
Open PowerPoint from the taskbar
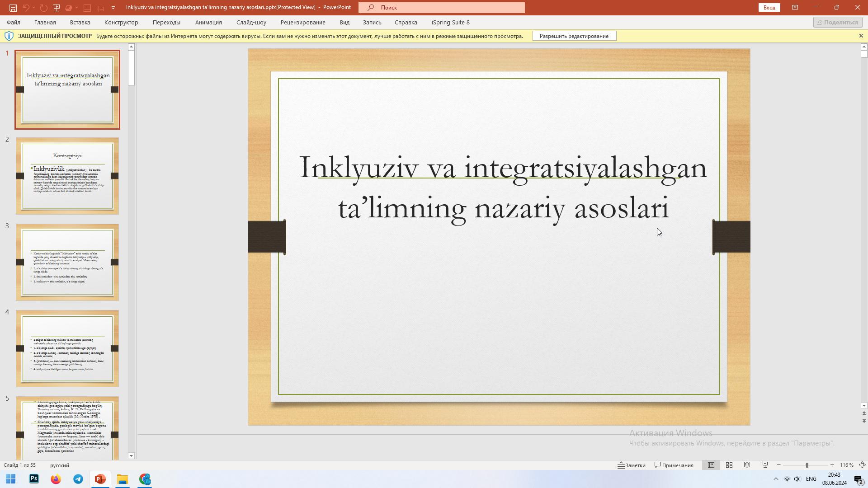pos(100,479)
